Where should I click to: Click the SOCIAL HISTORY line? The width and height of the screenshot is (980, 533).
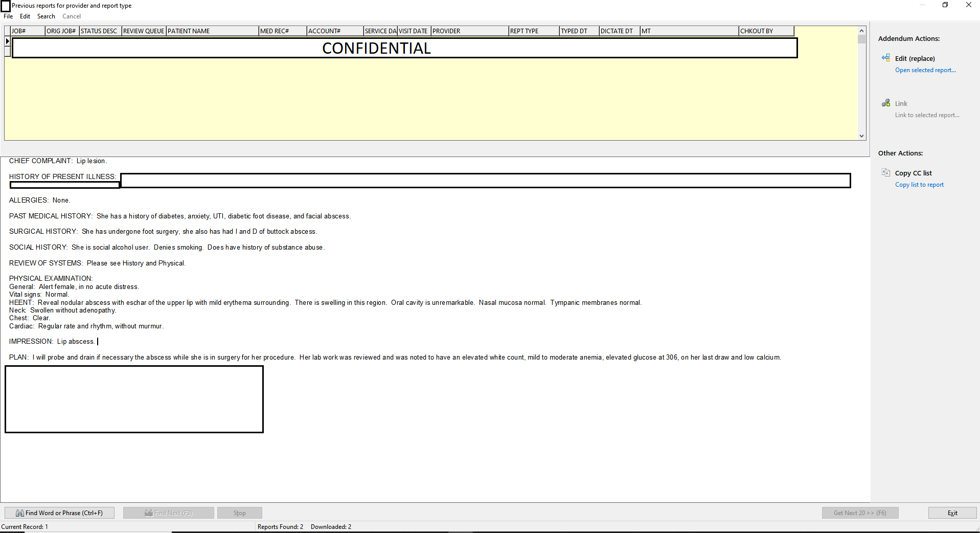(x=167, y=248)
